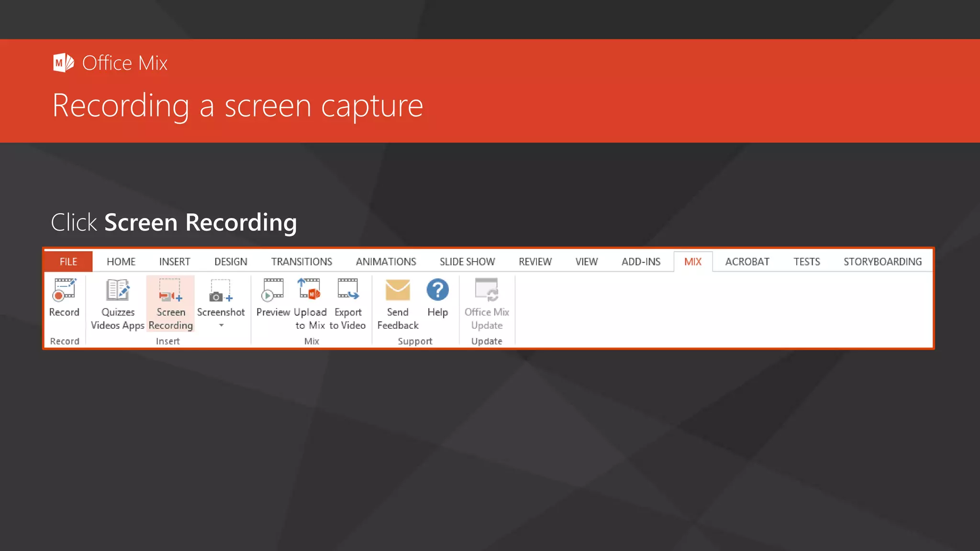Click the Preview filmstrip icon
The width and height of the screenshot is (980, 551).
[273, 290]
